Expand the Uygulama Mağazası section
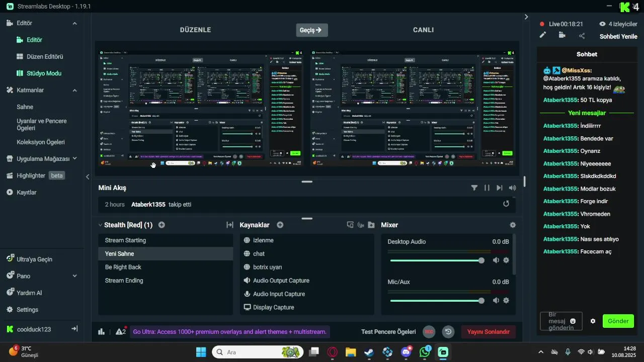Viewport: 644px width, 362px height. pyautogui.click(x=74, y=158)
